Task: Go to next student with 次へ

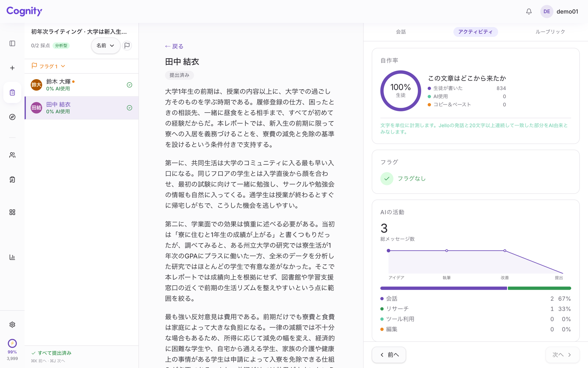Action: point(562,355)
